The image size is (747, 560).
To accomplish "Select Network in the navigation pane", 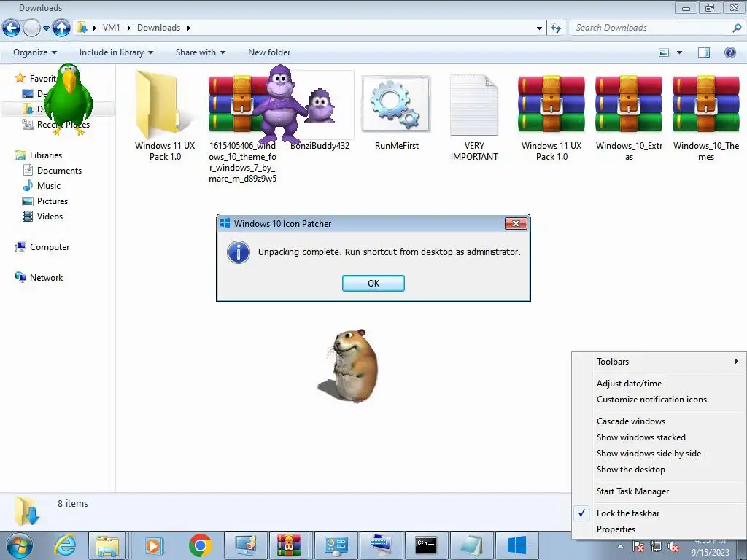I will click(x=39, y=278).
